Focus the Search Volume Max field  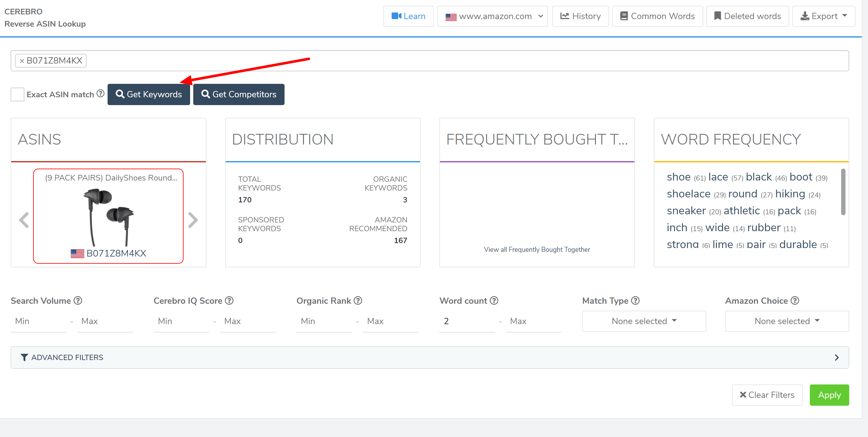(105, 321)
